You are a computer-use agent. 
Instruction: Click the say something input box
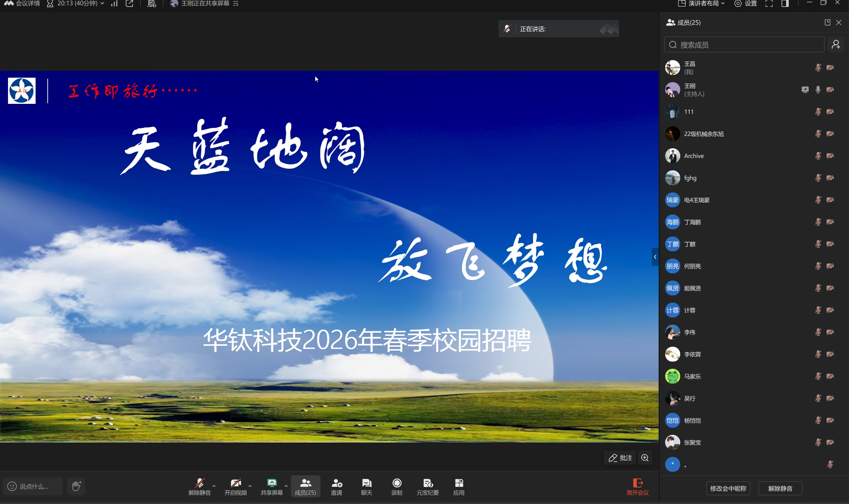[33, 486]
